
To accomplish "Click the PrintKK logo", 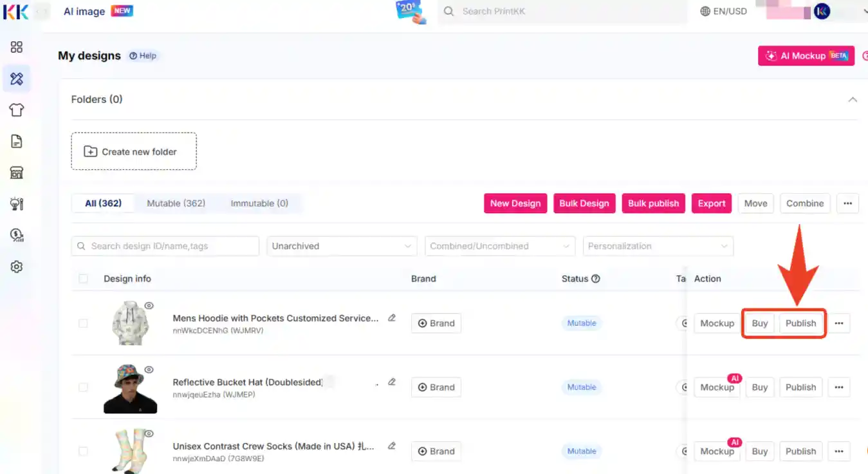I will [15, 11].
